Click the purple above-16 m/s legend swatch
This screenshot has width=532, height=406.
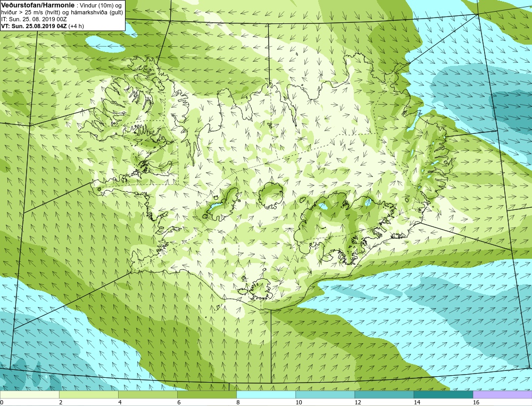(x=503, y=394)
